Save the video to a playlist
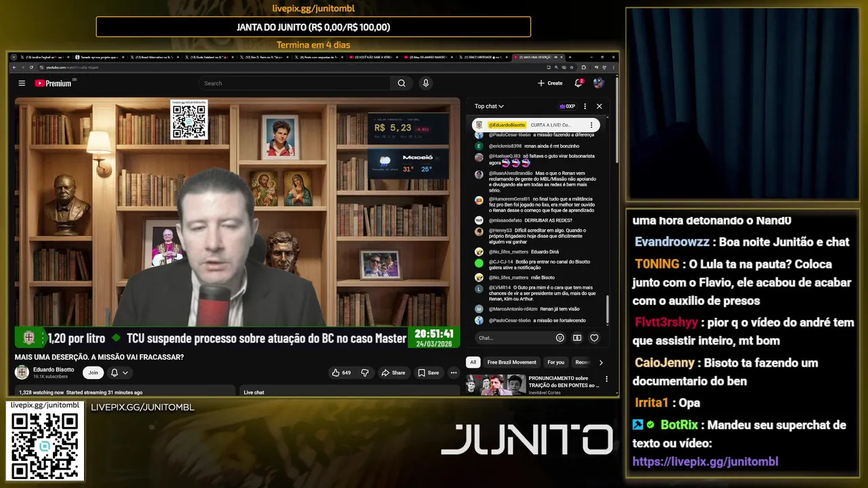The height and width of the screenshot is (488, 868). (428, 372)
